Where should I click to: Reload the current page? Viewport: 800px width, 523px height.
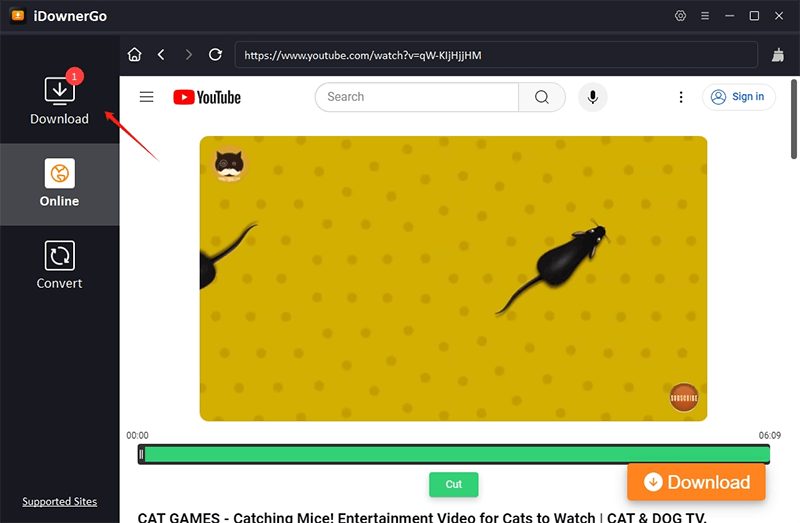pyautogui.click(x=215, y=55)
